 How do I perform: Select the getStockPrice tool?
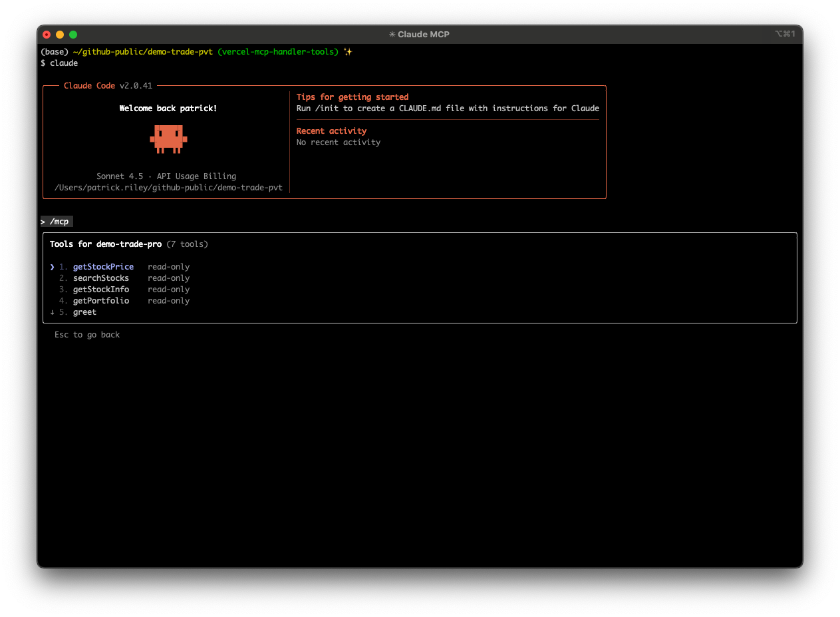[103, 267]
